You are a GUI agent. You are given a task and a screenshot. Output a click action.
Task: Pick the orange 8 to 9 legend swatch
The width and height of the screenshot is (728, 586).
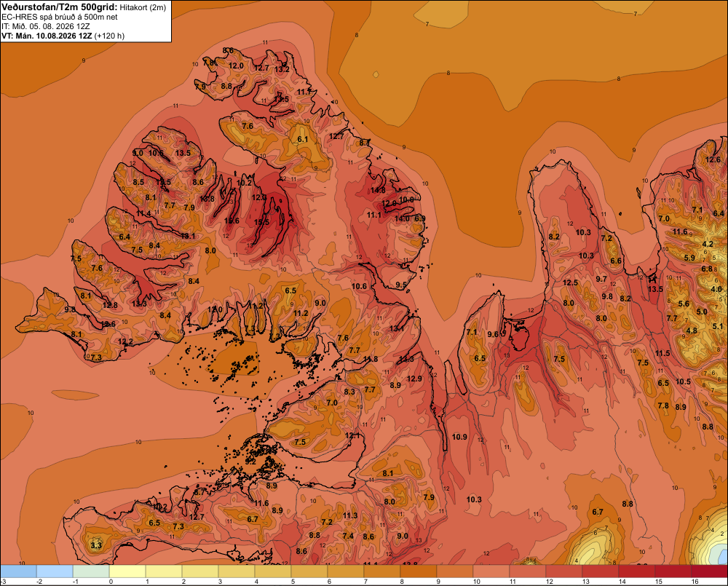pos(419,571)
